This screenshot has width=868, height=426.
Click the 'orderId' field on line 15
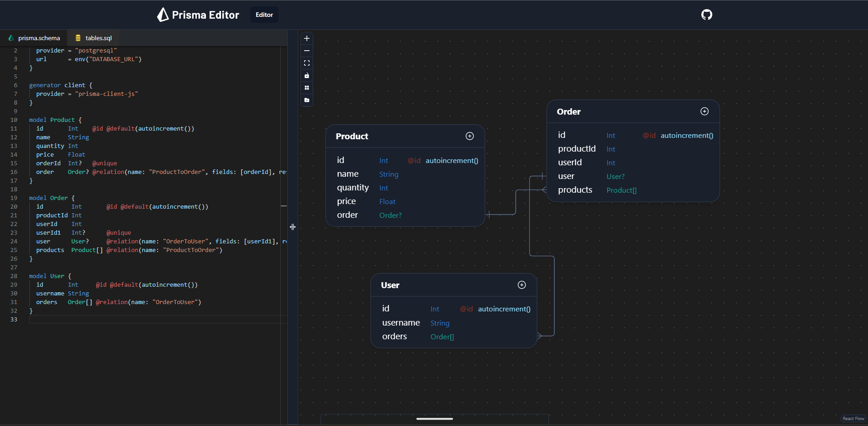48,163
